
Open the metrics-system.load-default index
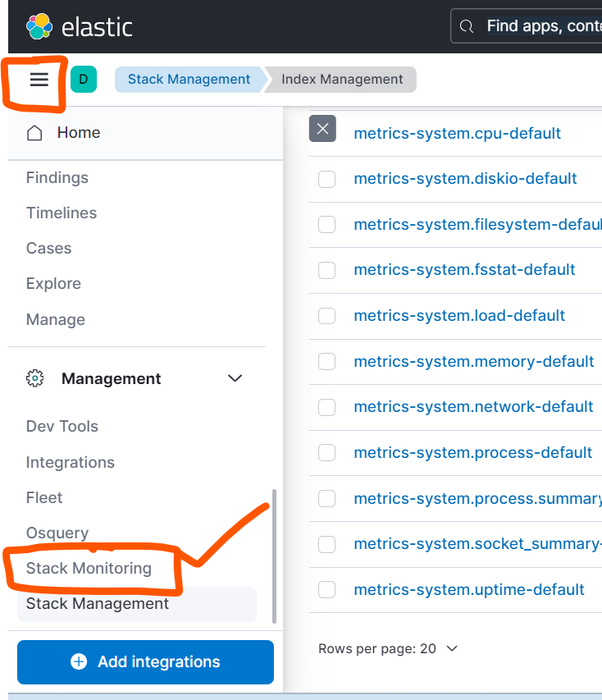[459, 316]
